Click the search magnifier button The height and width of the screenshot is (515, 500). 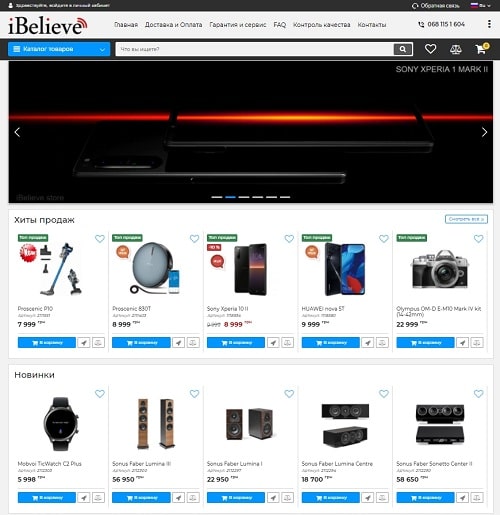tap(403, 49)
